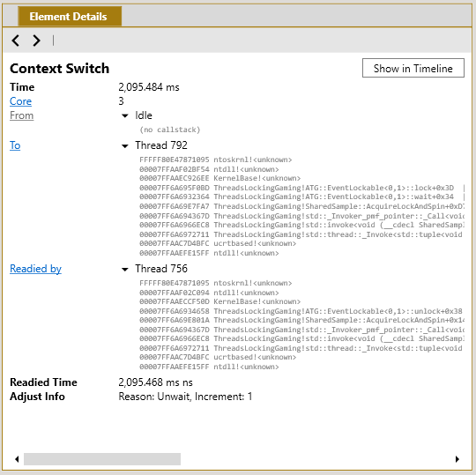Go forward with the right chevron

(36, 41)
